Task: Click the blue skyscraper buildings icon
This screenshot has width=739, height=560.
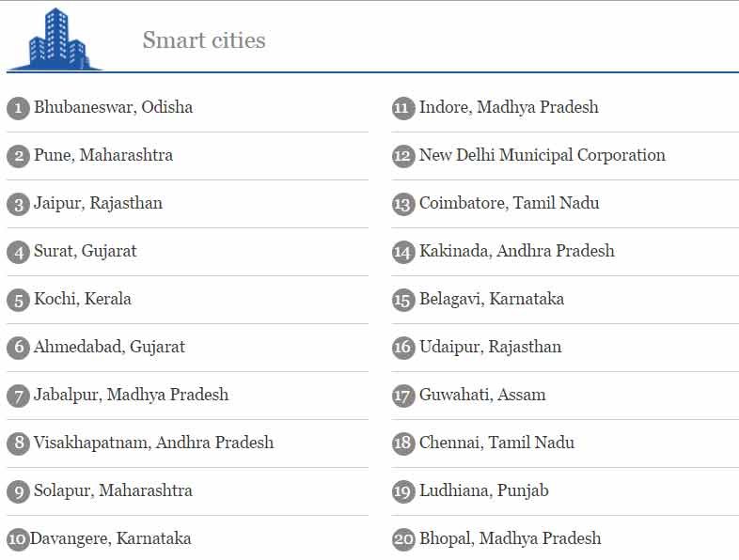Action: (x=55, y=39)
